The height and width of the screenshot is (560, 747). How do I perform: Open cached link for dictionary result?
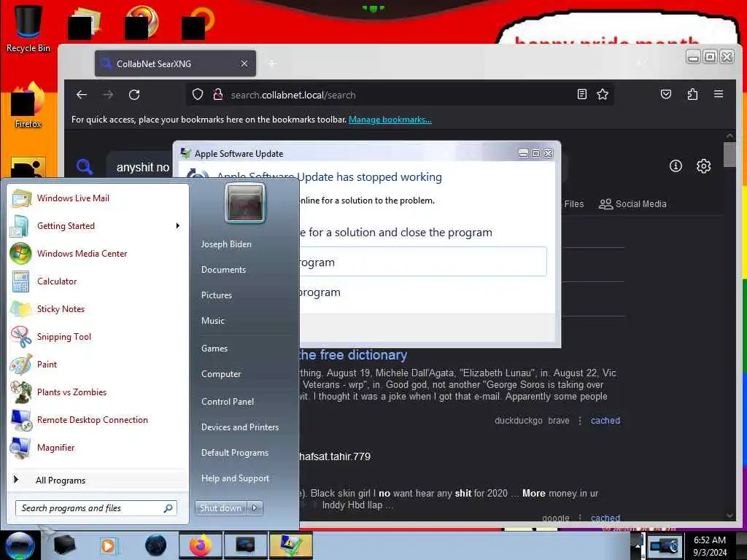pos(605,421)
